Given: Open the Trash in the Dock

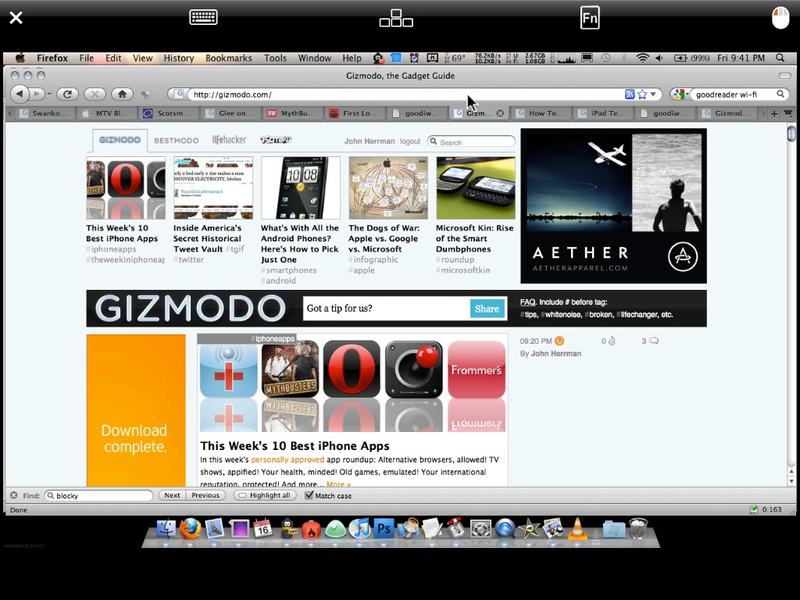Looking at the screenshot, I should point(638,529).
